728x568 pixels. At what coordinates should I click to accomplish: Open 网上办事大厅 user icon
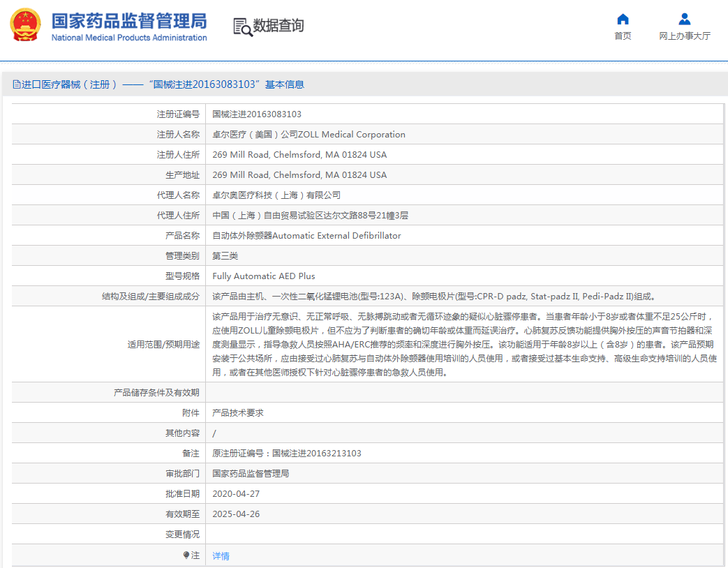[x=684, y=19]
